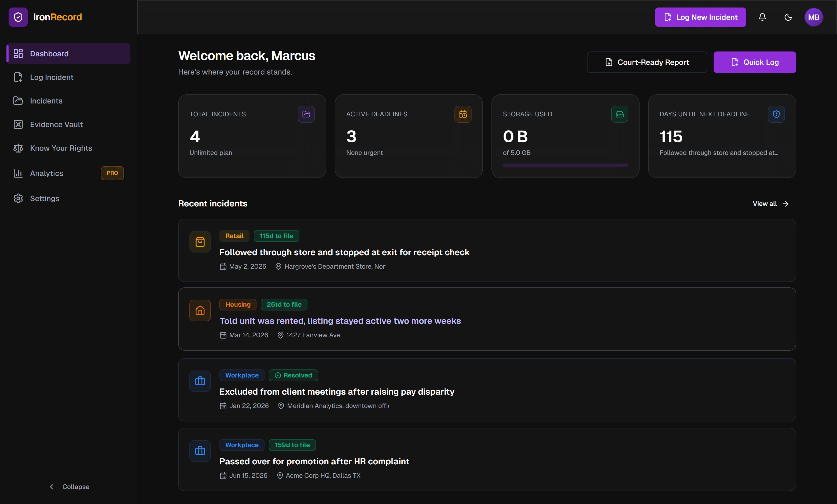Viewport: 837px width, 504px height.
Task: Click the Housing category tag
Action: [238, 305]
